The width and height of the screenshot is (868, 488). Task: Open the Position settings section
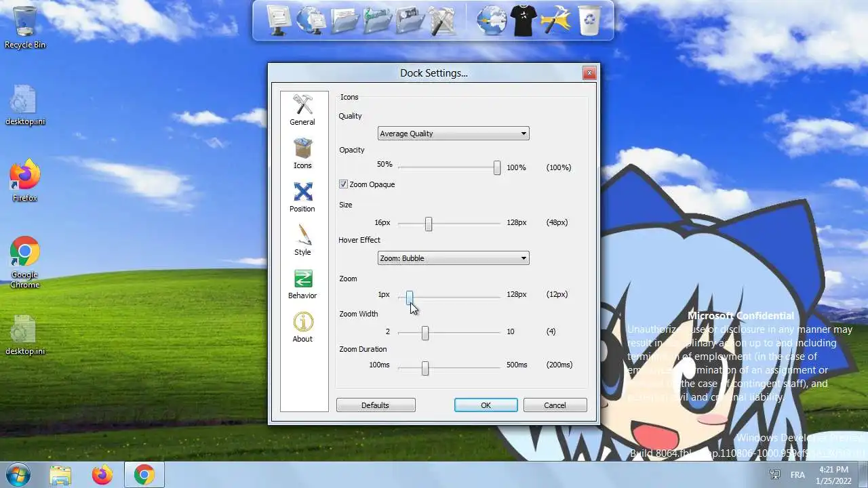click(302, 197)
